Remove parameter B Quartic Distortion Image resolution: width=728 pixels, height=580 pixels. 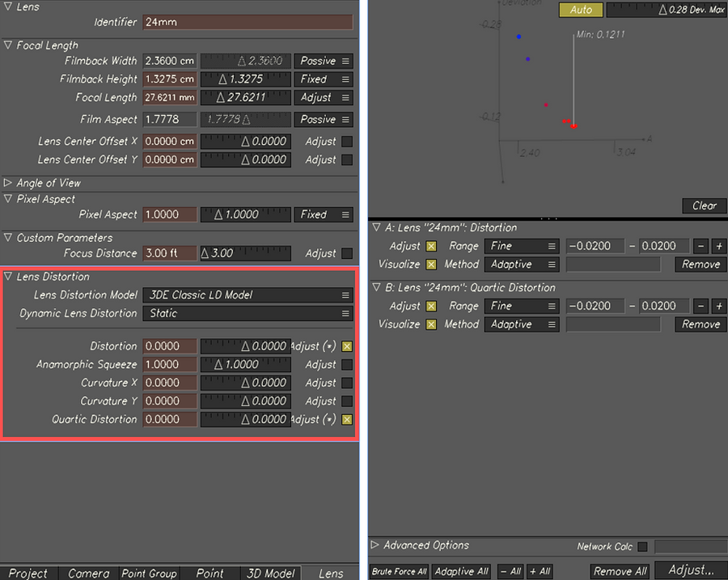[x=700, y=324]
